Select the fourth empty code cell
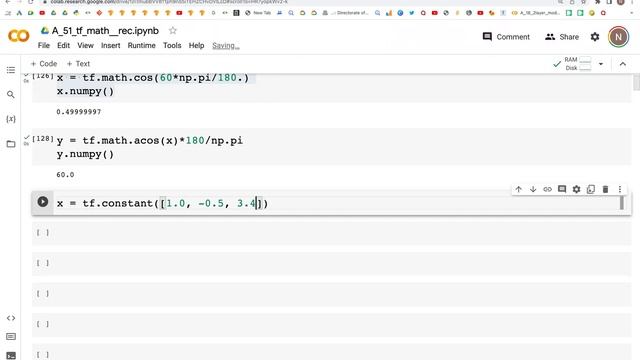The image size is (640, 360). pos(331,324)
